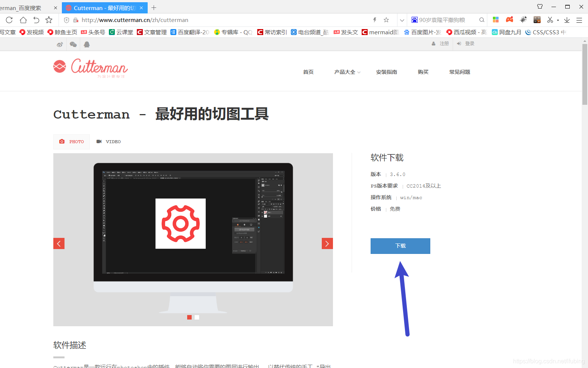Viewport: 588px width, 368px height.
Task: Select the first red carousel dot
Action: (x=189, y=317)
